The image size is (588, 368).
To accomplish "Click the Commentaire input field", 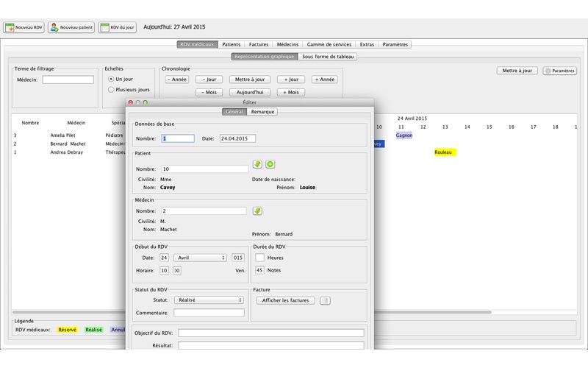I will tap(209, 312).
